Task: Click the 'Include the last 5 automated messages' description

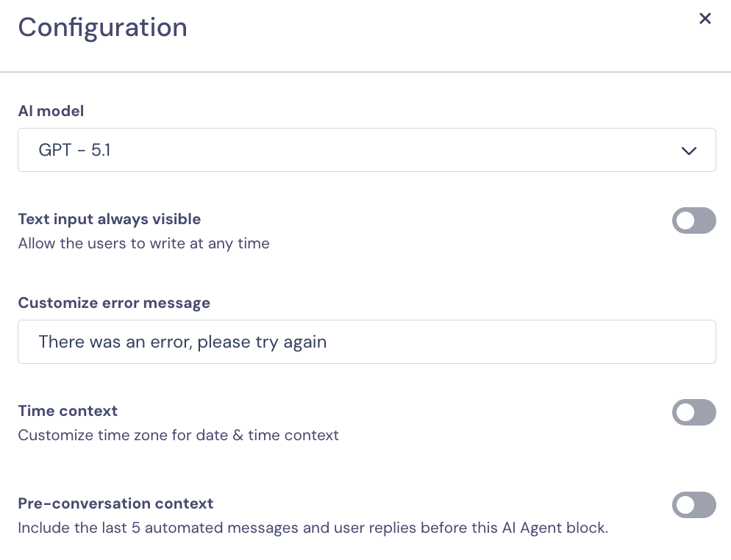Action: tap(313, 528)
